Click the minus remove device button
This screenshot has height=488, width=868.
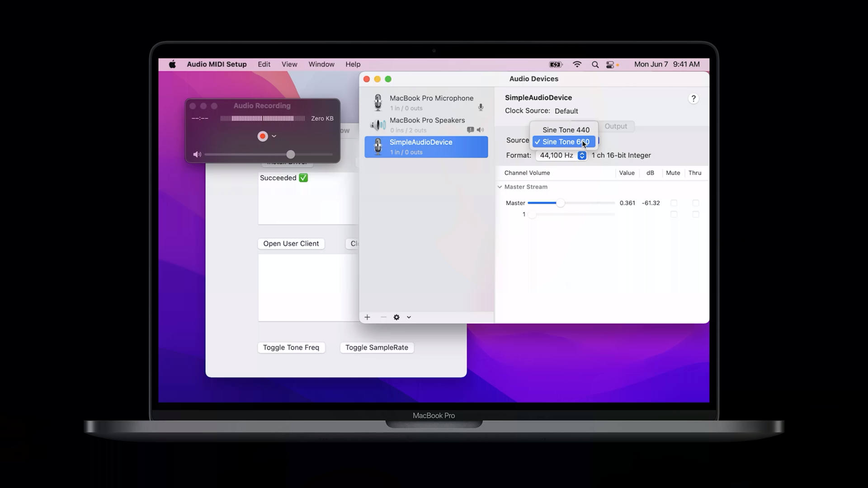(x=383, y=317)
